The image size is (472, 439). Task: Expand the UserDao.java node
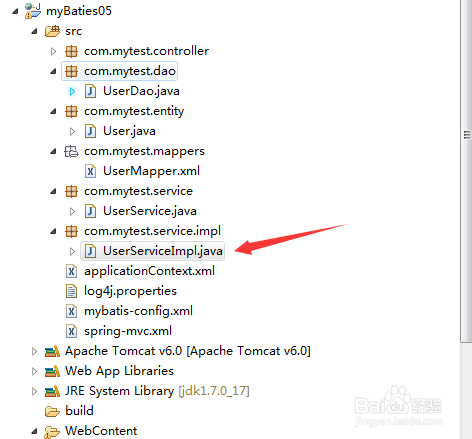pyautogui.click(x=72, y=91)
